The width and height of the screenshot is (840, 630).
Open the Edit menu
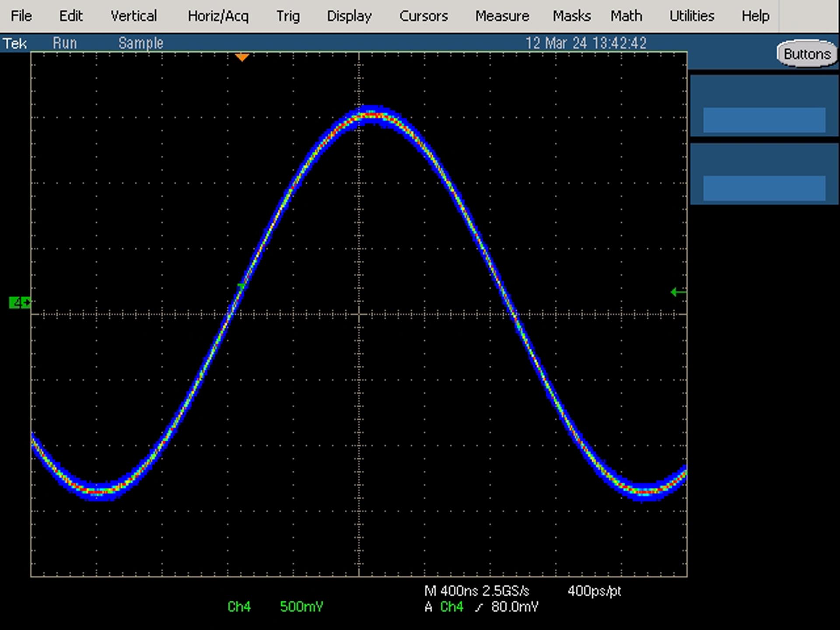(x=71, y=16)
